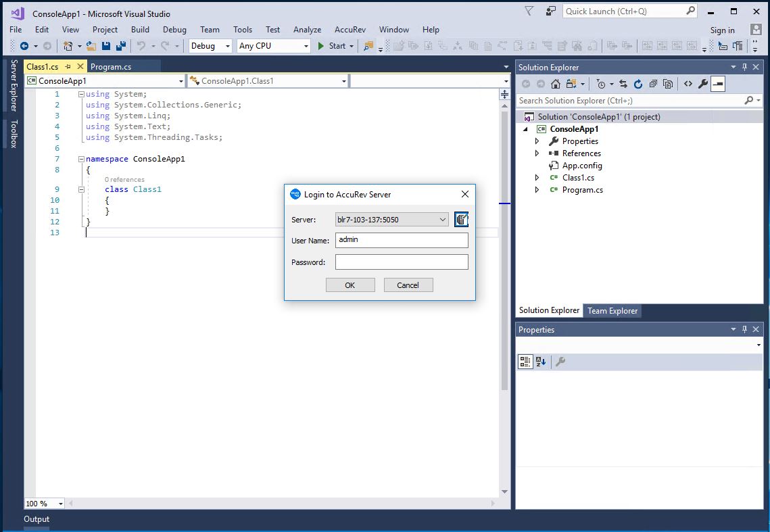770x532 pixels.
Task: Open the AccuRev menu
Action: click(350, 30)
